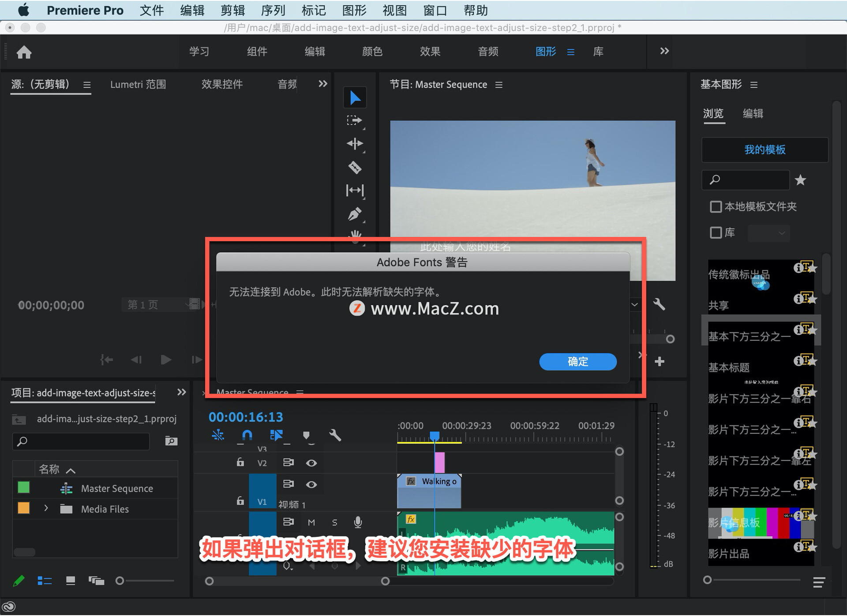Switch Project panel to list view
Image resolution: width=847 pixels, height=616 pixels.
[45, 581]
